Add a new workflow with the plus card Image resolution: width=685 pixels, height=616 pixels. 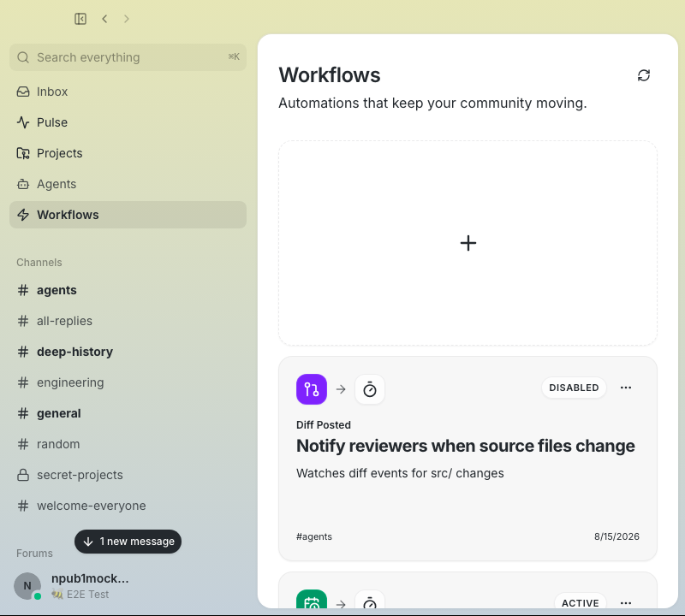coord(468,243)
